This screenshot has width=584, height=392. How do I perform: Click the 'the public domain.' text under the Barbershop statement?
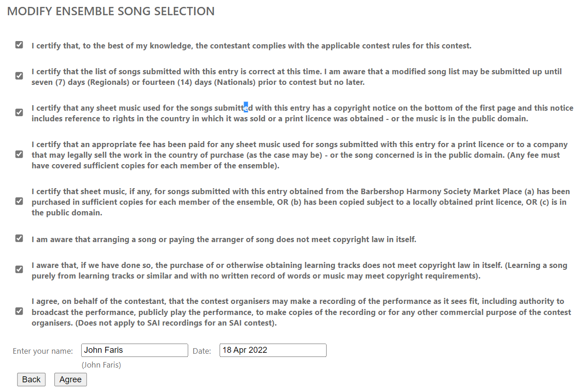pyautogui.click(x=67, y=213)
